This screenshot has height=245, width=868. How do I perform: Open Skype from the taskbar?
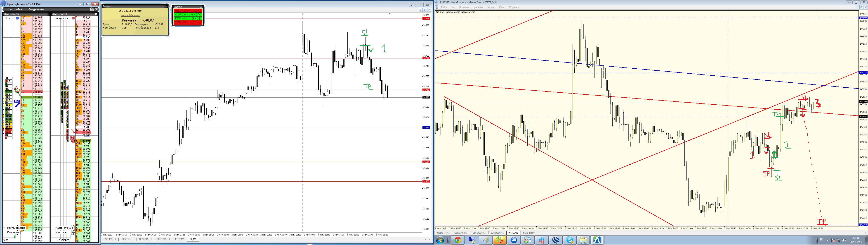pos(570,240)
